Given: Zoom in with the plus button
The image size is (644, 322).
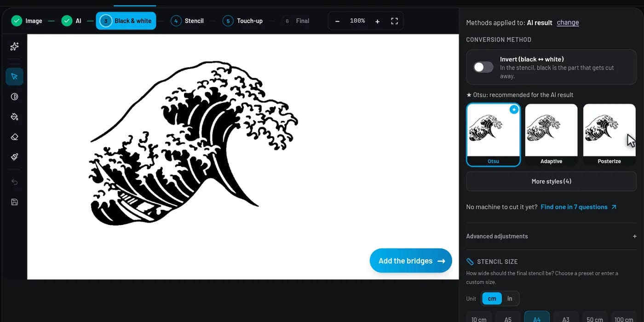Looking at the screenshot, I should [x=377, y=21].
